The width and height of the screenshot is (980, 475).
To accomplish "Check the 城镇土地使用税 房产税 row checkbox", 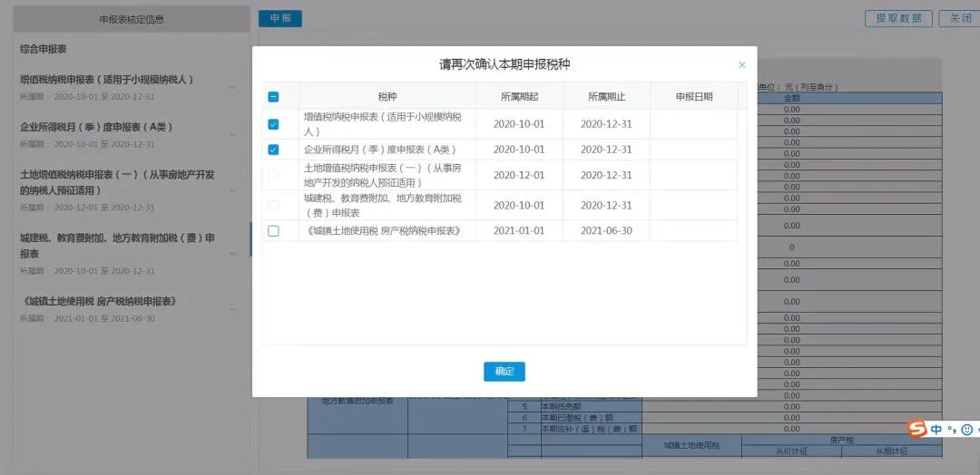I will (273, 231).
